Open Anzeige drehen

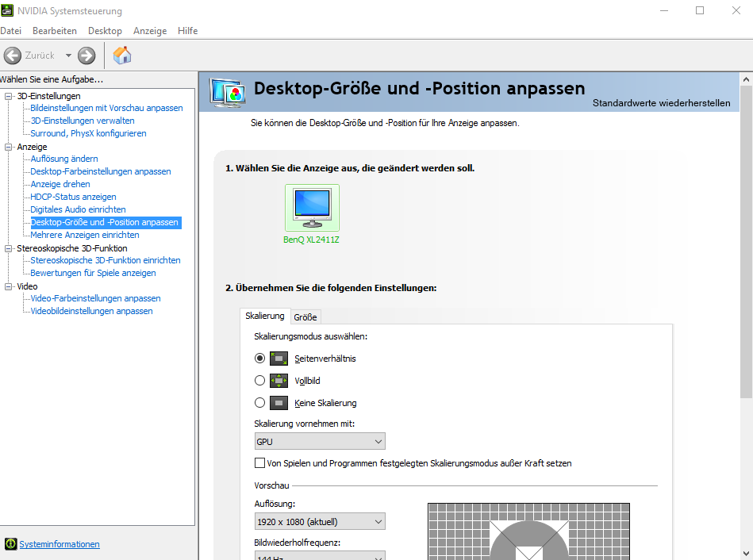coord(60,184)
